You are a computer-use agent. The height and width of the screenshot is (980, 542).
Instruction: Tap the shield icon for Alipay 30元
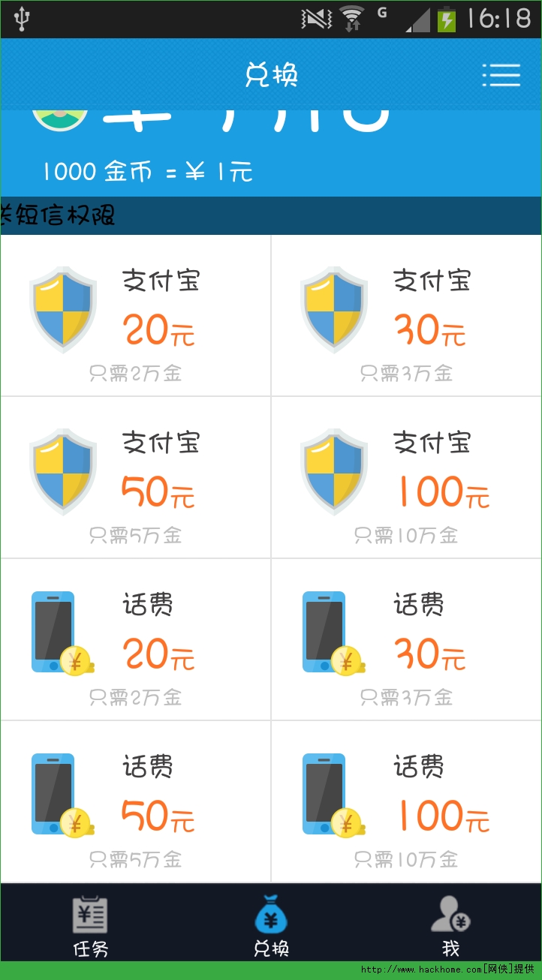pyautogui.click(x=334, y=308)
